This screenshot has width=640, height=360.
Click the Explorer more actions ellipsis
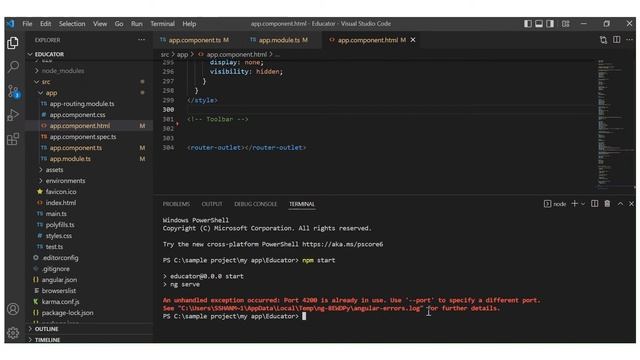coord(142,40)
